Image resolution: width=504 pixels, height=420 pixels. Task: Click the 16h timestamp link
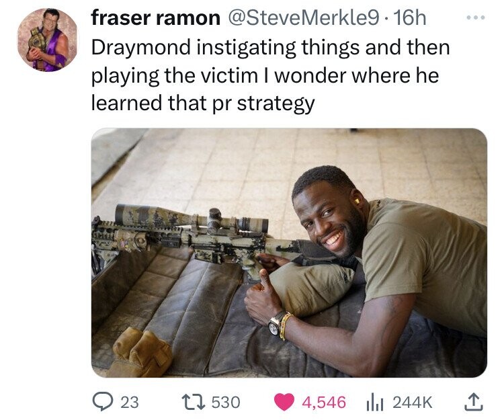410,18
